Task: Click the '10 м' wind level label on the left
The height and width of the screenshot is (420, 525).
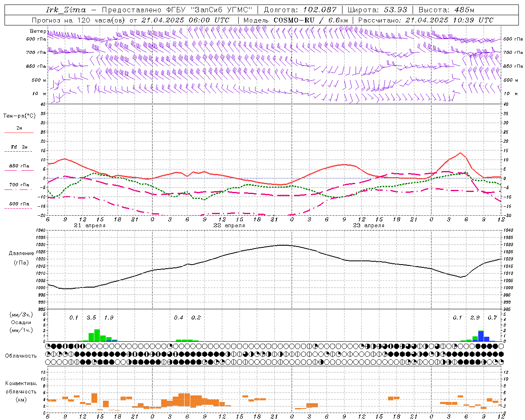Action: click(39, 94)
